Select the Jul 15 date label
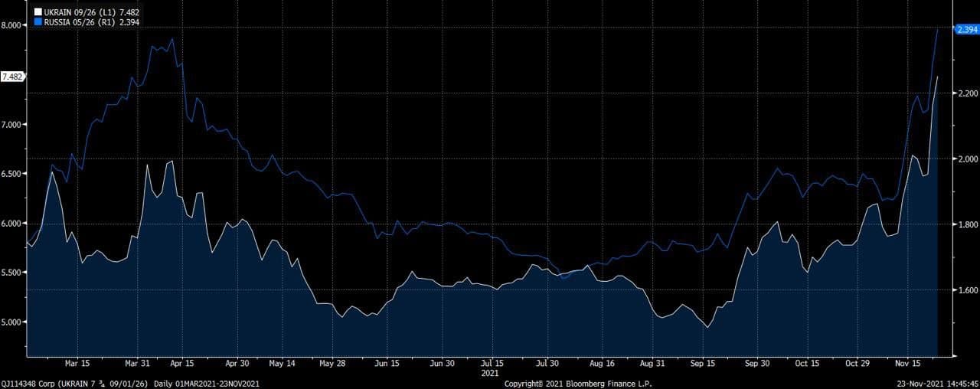 tap(492, 364)
